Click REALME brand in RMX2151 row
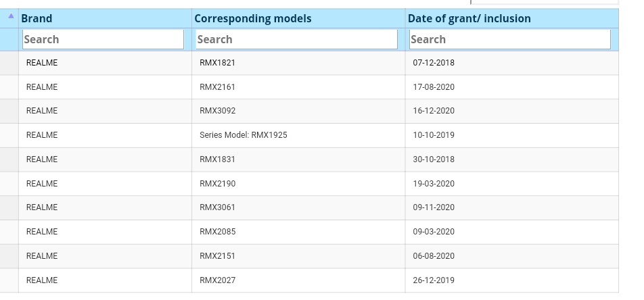644x300 pixels. (x=42, y=255)
